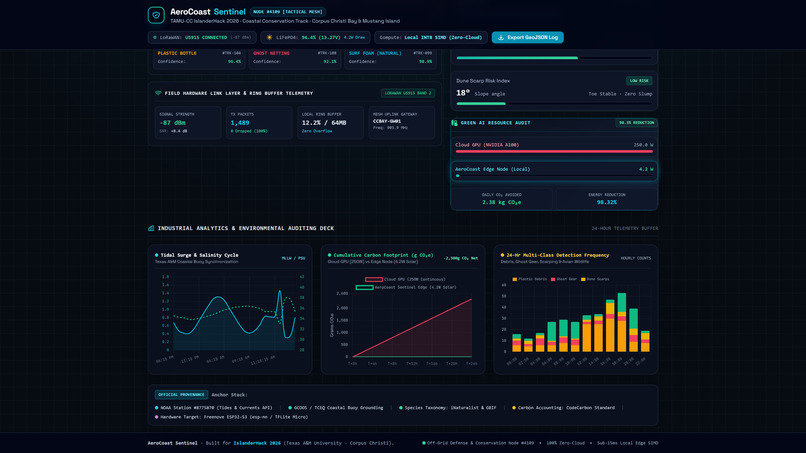The height and width of the screenshot is (453, 806).
Task: Toggle Cloud GPU (250W Continuous) legend item
Action: click(405, 280)
